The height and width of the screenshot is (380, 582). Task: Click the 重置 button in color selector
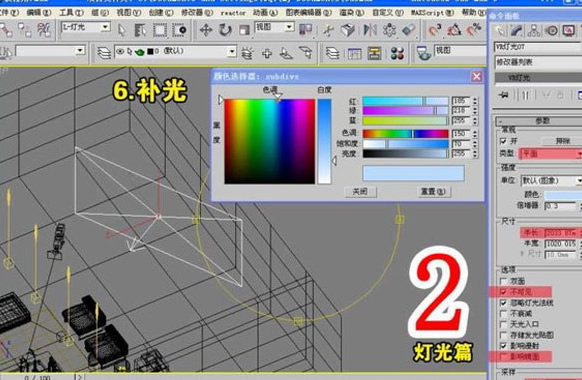pyautogui.click(x=433, y=191)
